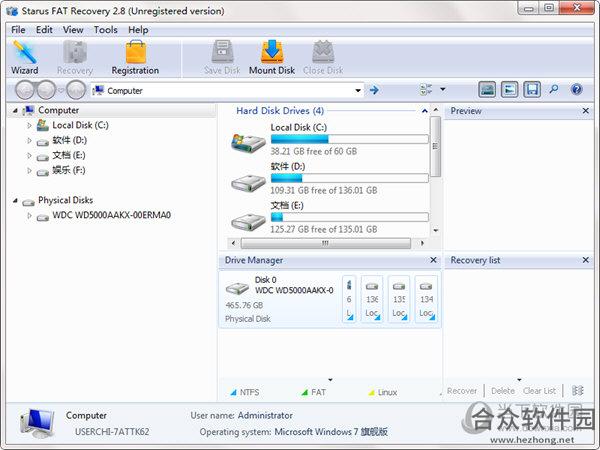Click the NTFS legend label

pos(249,393)
